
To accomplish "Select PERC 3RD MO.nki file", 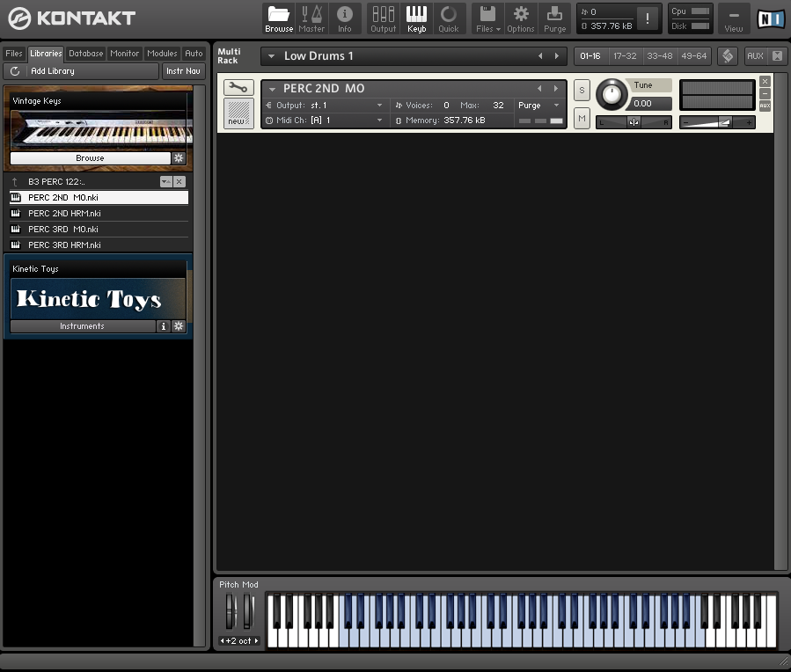I will pos(99,229).
